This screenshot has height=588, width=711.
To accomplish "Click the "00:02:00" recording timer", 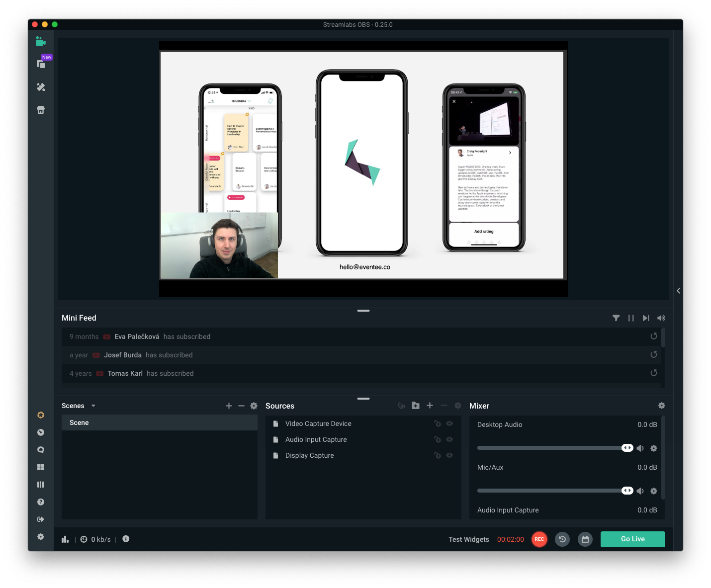I will (x=511, y=539).
